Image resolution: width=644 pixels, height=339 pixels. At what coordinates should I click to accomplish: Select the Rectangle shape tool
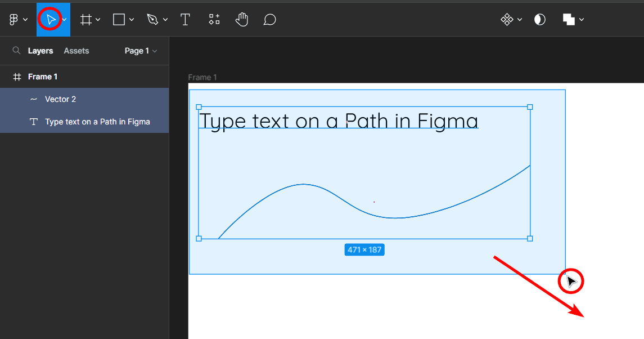pos(119,19)
